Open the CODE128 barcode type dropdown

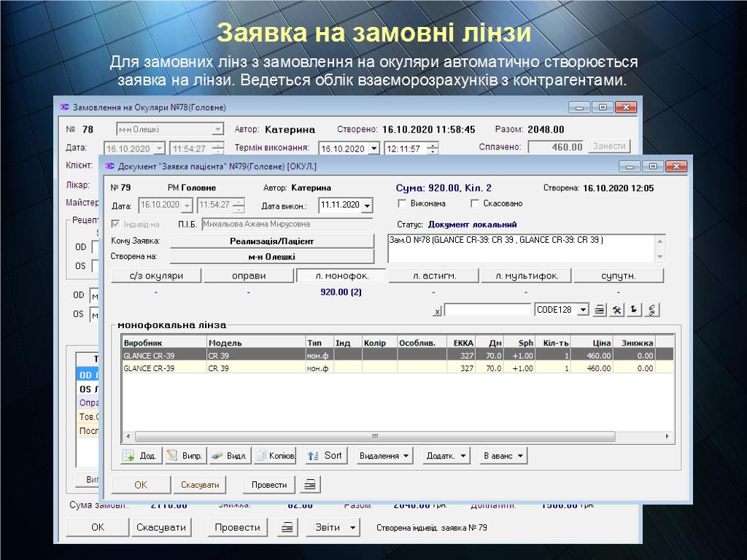click(582, 310)
